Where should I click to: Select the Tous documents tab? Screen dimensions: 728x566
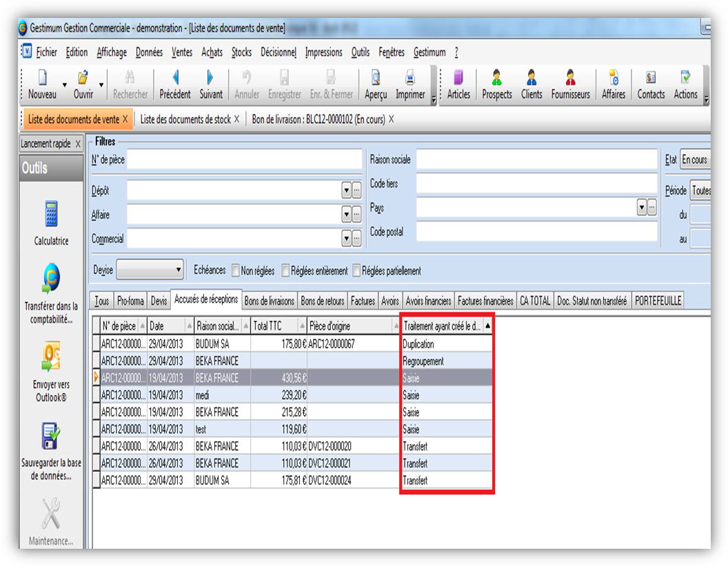(101, 301)
